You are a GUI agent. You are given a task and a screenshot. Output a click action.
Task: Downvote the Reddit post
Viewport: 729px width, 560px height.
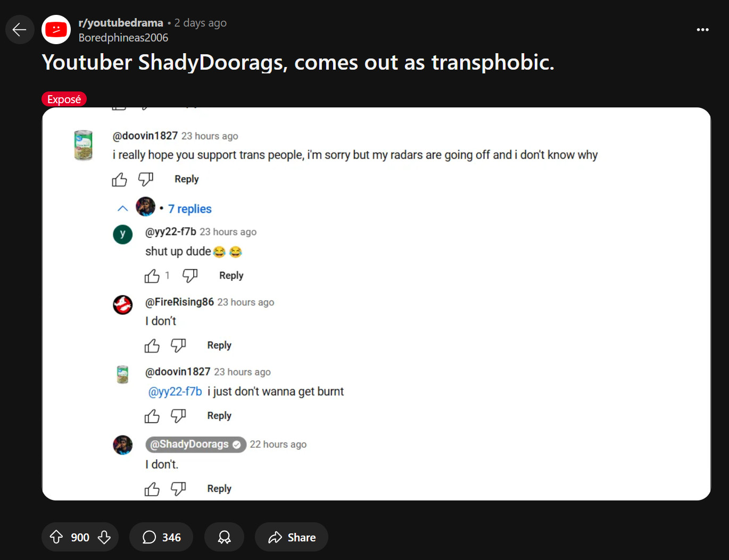(x=104, y=537)
